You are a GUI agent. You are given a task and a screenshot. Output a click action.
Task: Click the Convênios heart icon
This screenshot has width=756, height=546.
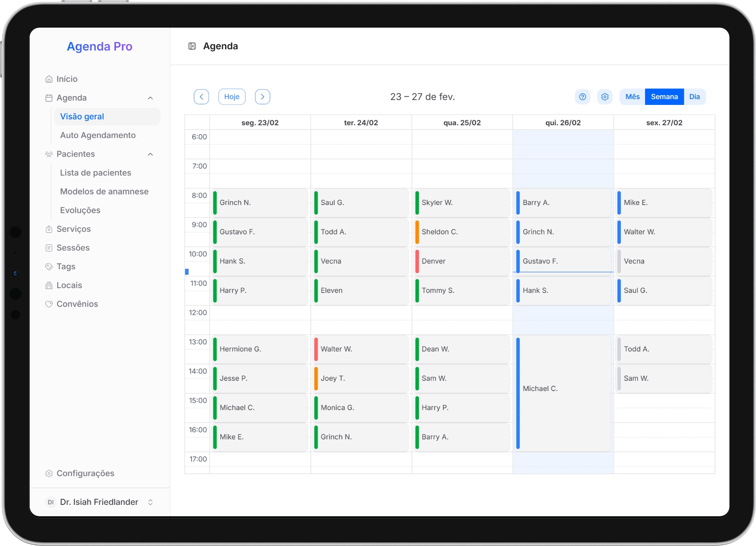(49, 304)
